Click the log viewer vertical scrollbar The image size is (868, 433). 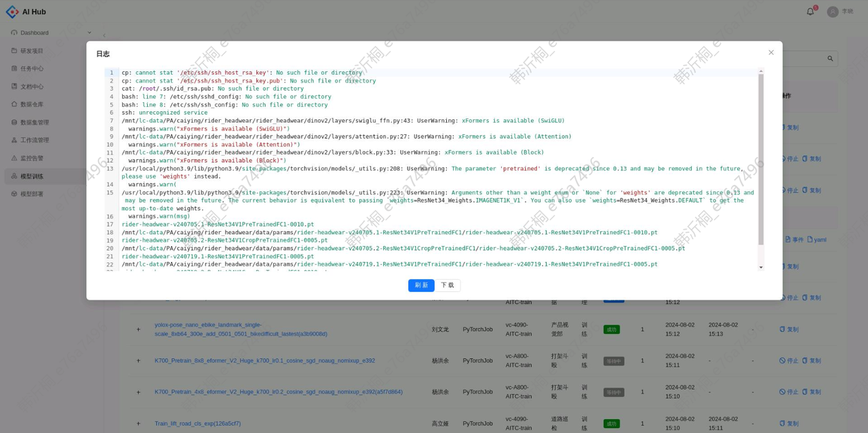(x=761, y=159)
